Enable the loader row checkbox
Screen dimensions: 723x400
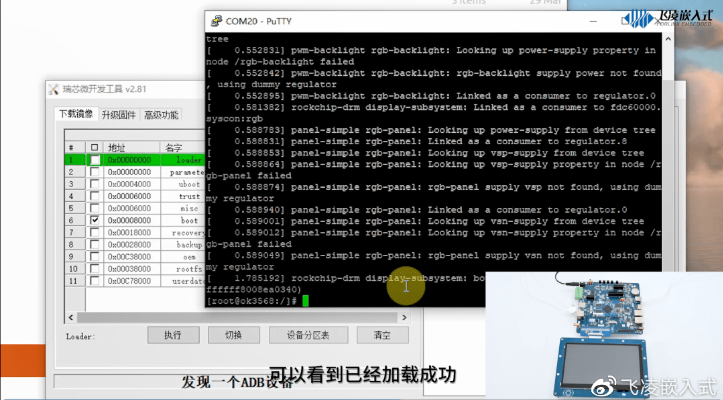(x=95, y=160)
